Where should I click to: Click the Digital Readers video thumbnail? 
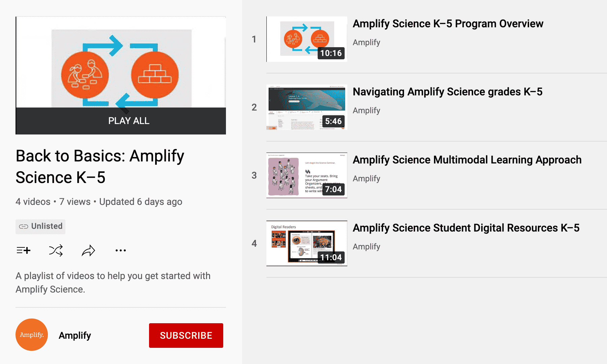pyautogui.click(x=306, y=243)
